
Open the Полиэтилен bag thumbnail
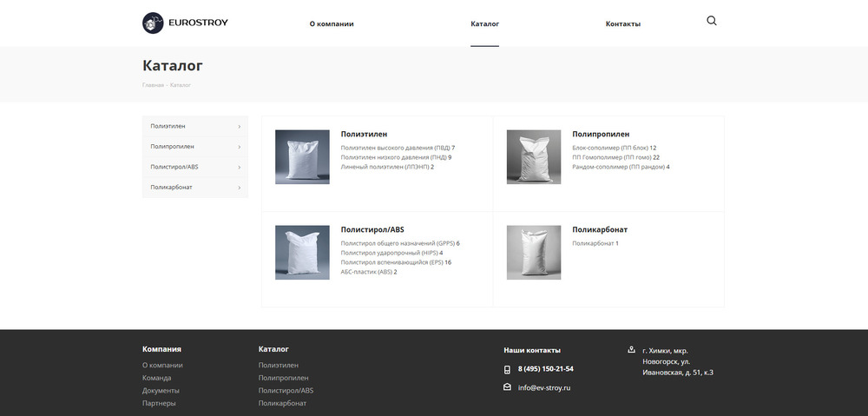coord(302,156)
